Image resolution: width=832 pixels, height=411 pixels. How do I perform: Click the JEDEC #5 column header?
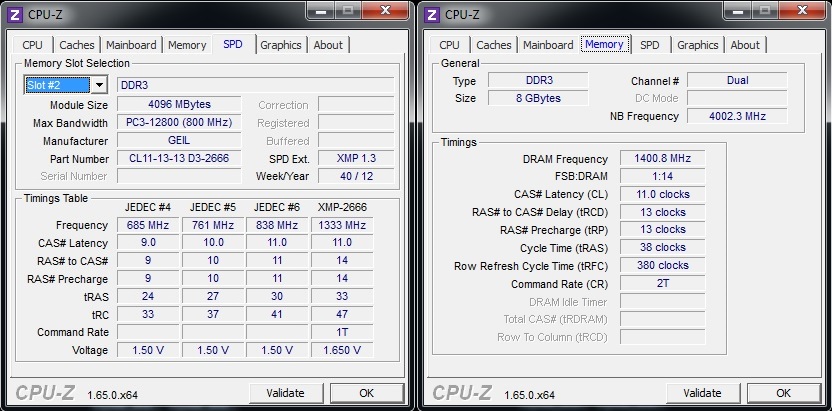pos(213,207)
